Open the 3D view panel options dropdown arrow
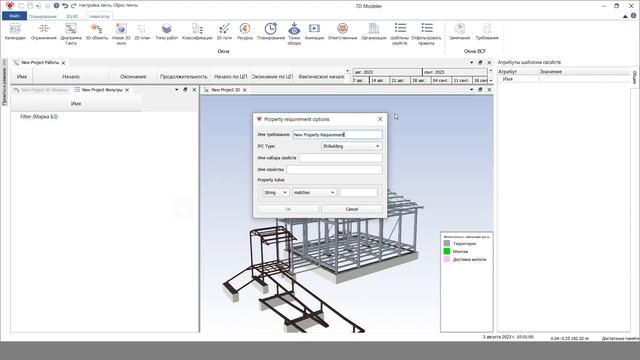 [471, 89]
